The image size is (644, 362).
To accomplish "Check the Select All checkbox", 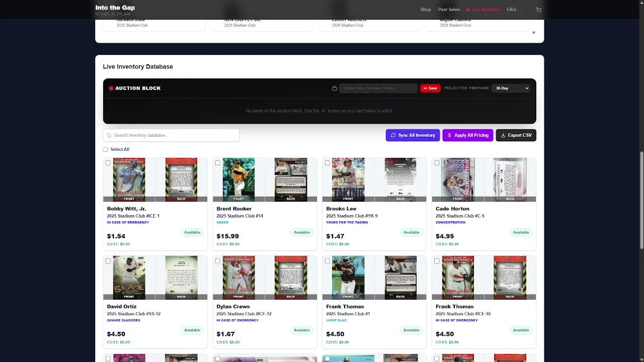I will click(105, 149).
